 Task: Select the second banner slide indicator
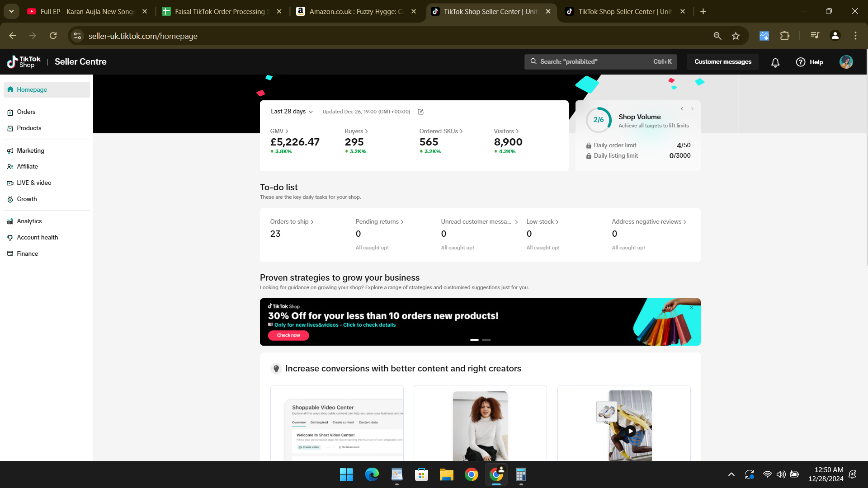tap(486, 339)
